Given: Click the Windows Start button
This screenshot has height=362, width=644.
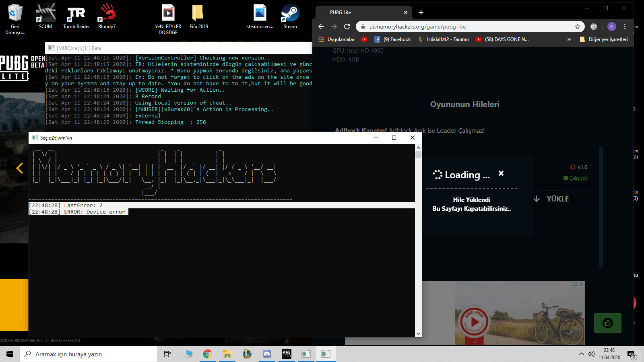Looking at the screenshot, I should click(10, 354).
